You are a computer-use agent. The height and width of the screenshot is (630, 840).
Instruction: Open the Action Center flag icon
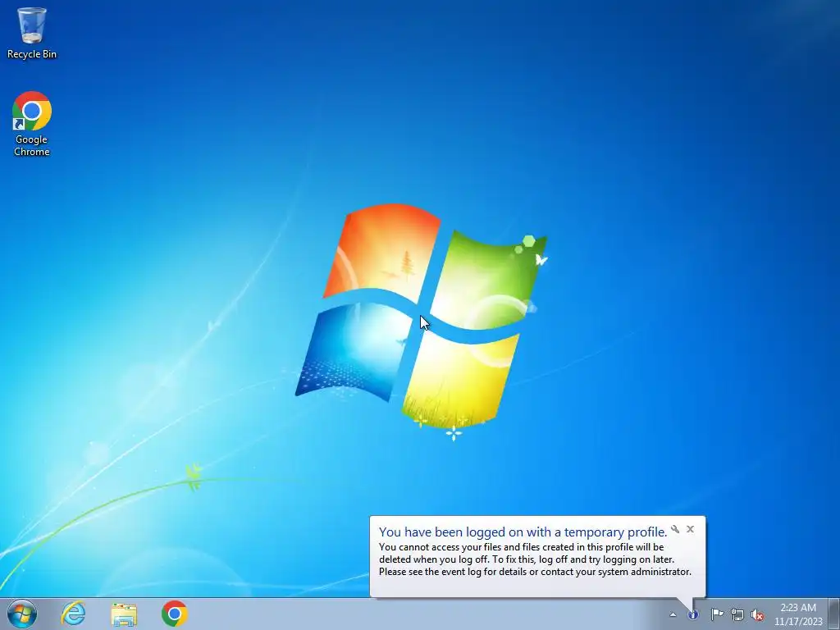717,614
